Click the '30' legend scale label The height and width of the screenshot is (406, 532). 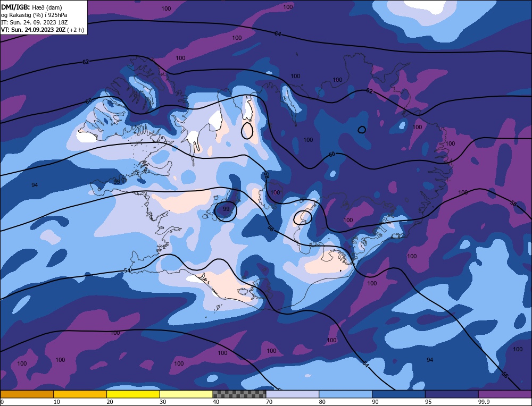point(163,402)
